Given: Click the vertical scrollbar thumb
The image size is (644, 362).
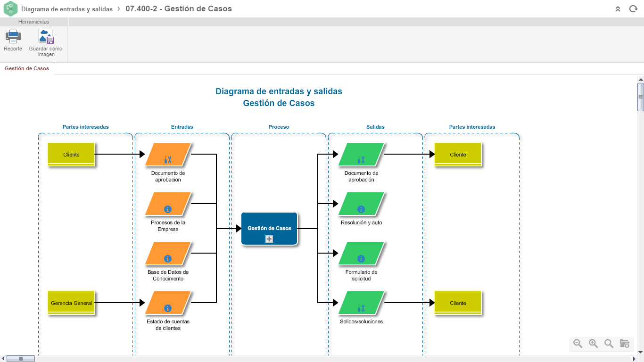Looking at the screenshot, I should coord(640,97).
